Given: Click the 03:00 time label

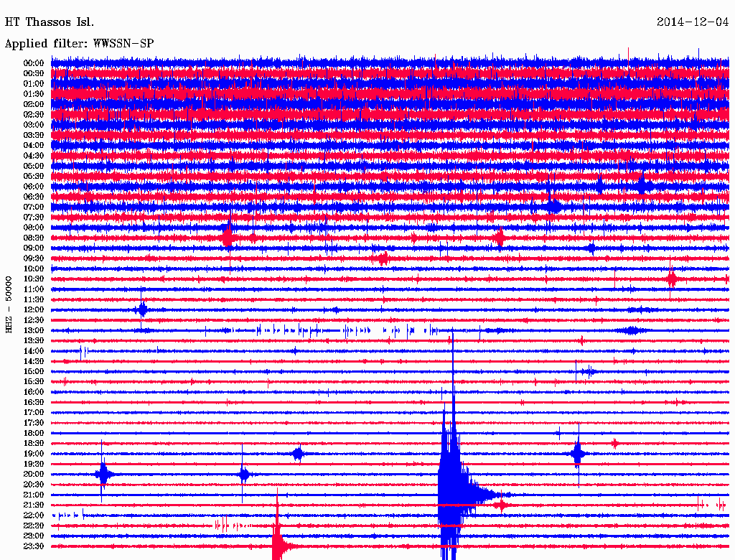Looking at the screenshot, I should [34, 125].
